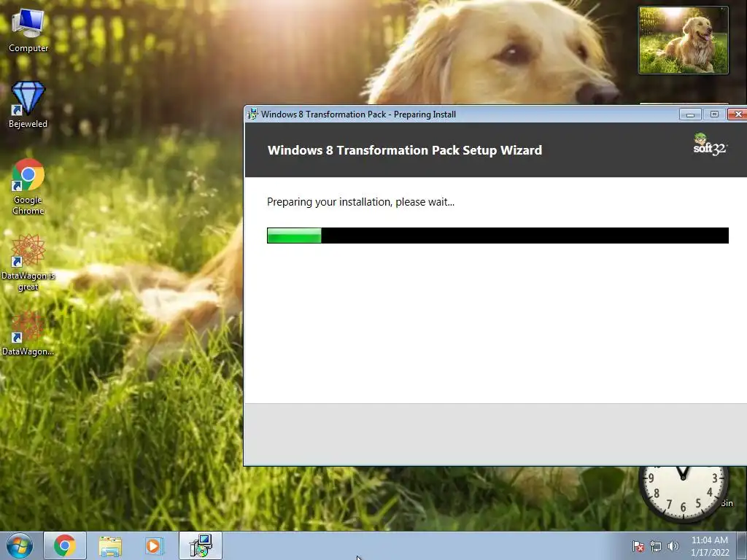The image size is (747, 560).
Task: Open the 'DataWagon is great' shortcut
Action: (28, 262)
